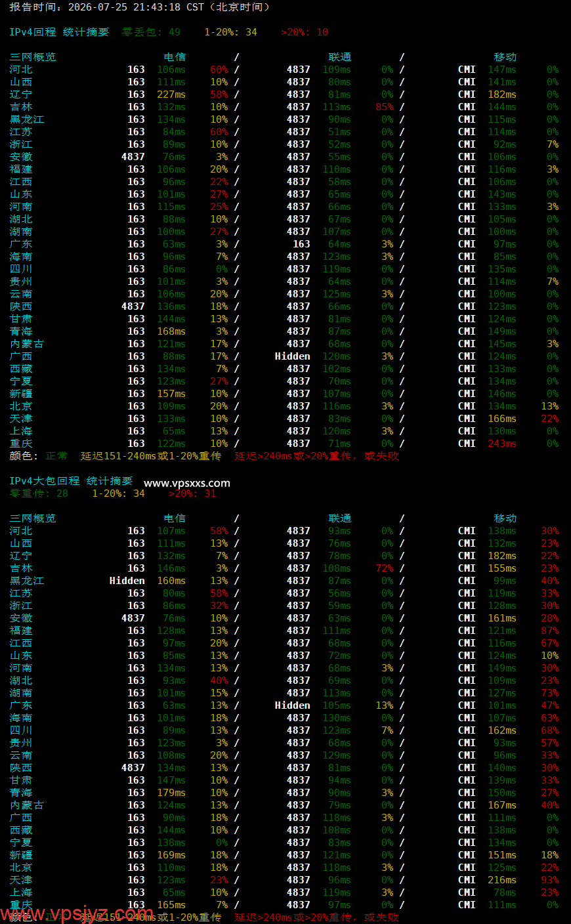Screen dimensions: 571x924
Task: Click the ">20%: 31" summary value
Action: point(192,493)
